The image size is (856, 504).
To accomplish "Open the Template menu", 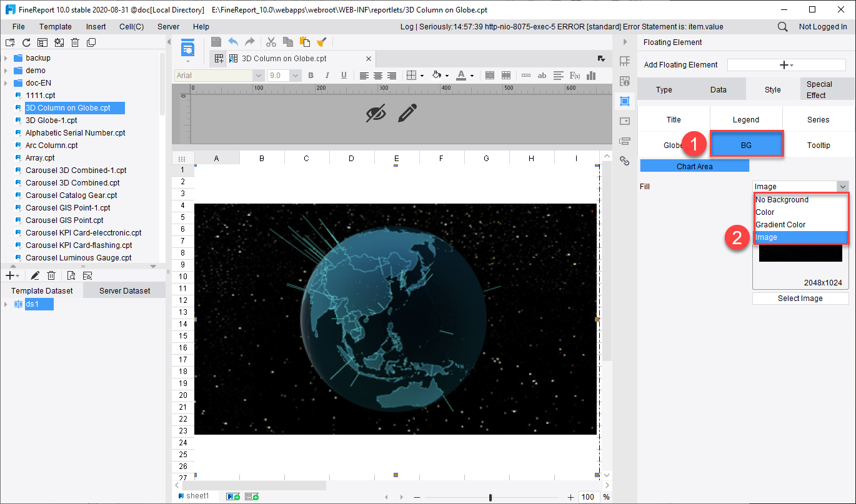I will click(56, 27).
